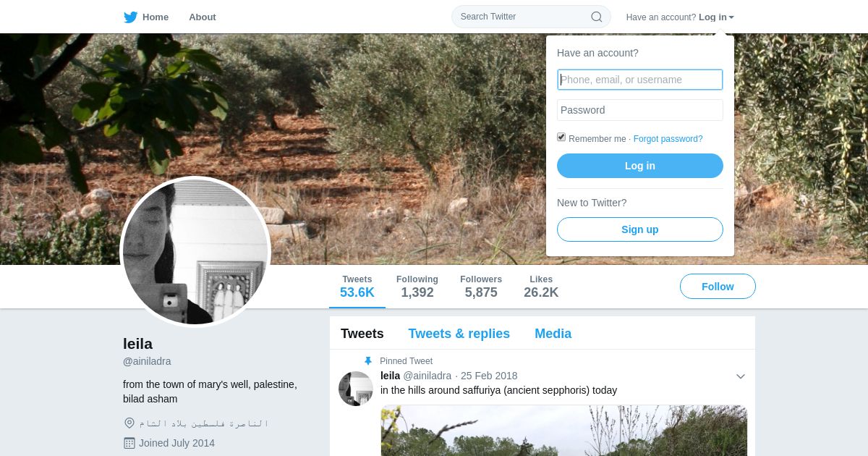
Task: Click the calendar icon beside Joined July 2014
Action: (x=129, y=443)
